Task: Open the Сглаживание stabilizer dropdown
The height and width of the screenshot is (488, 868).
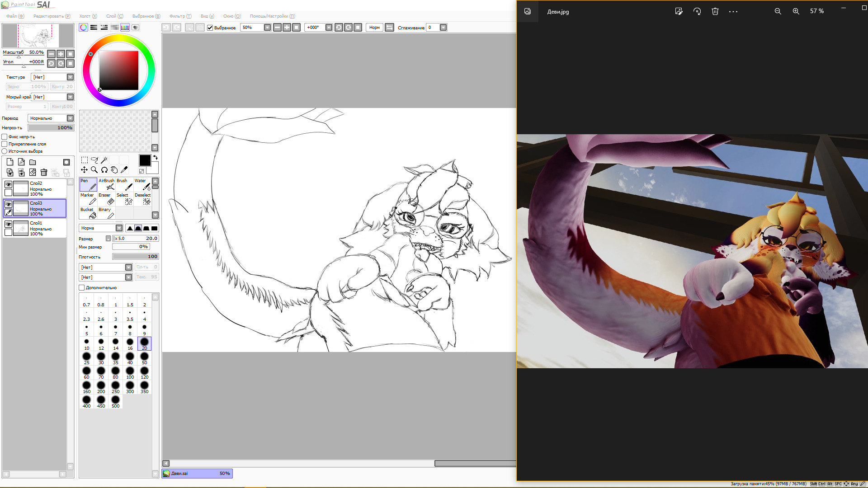Action: 443,28
